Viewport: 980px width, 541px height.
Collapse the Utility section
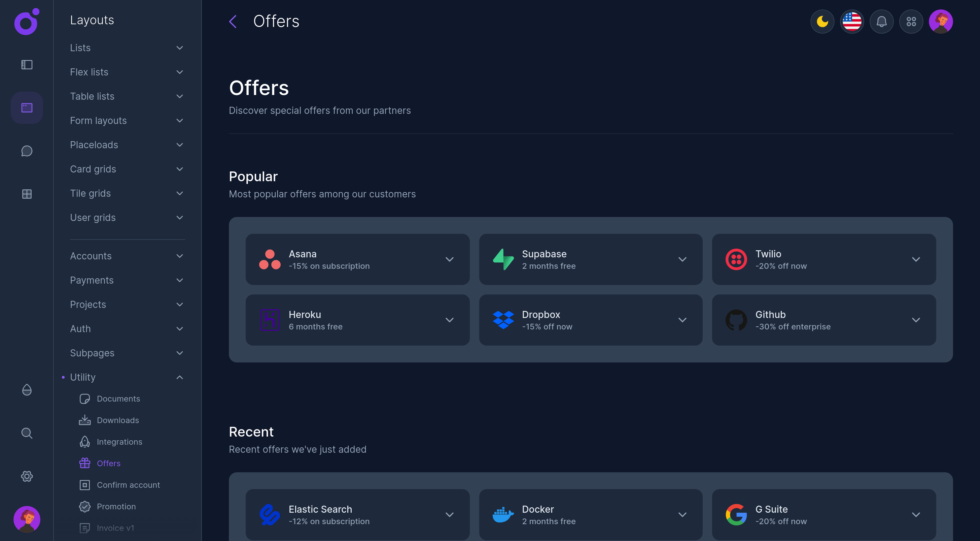[180, 377]
